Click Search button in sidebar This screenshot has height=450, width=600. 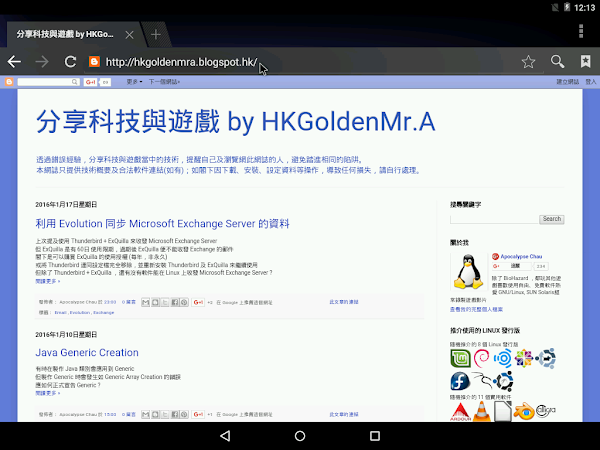tap(551, 219)
